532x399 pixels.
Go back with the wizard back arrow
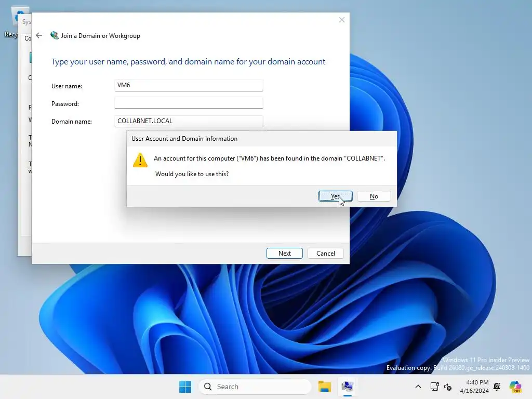[39, 36]
